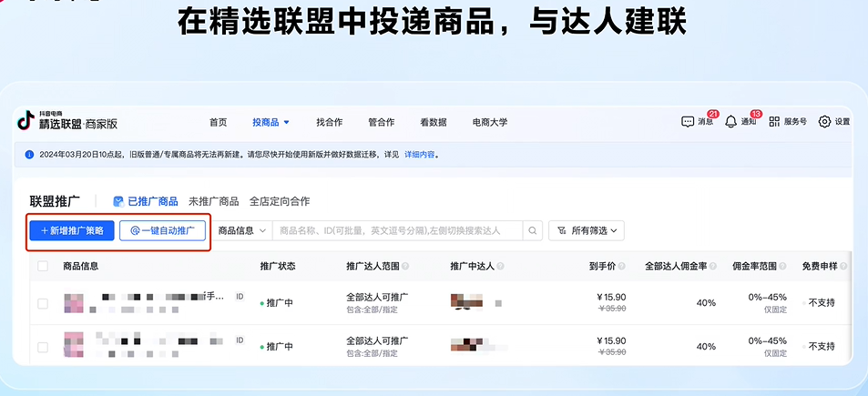Click the 精选联盟 TikTok logo
Screen dimensions: 868x396
coord(26,121)
